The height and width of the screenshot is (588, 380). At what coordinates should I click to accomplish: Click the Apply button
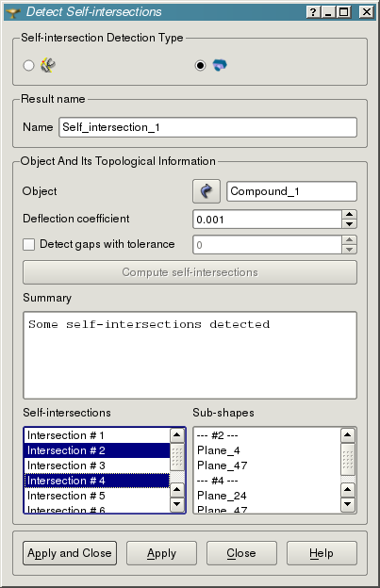(x=161, y=553)
